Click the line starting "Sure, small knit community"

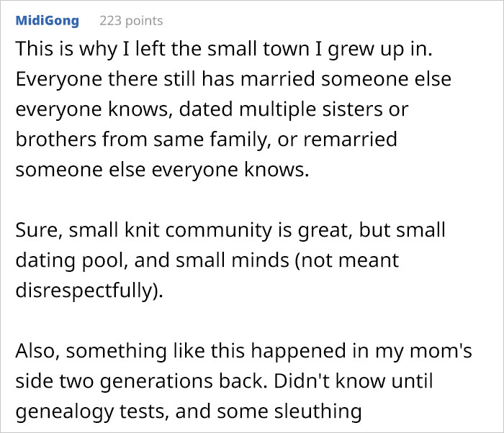[x=230, y=231]
